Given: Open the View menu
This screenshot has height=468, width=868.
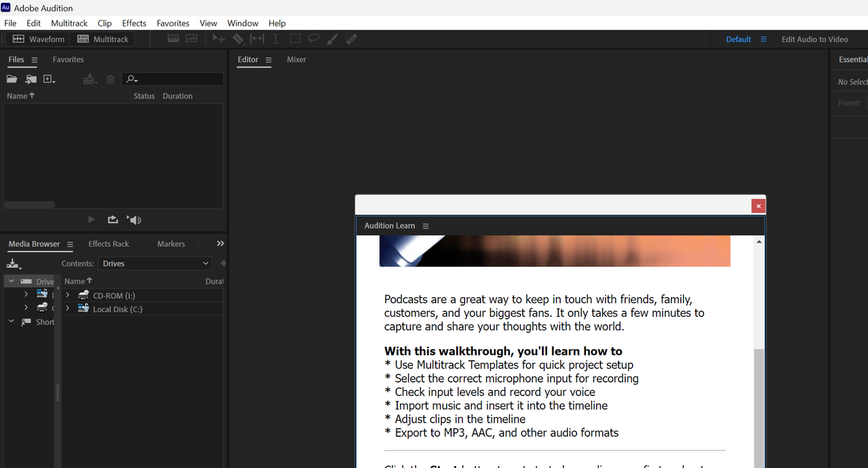Looking at the screenshot, I should (208, 23).
